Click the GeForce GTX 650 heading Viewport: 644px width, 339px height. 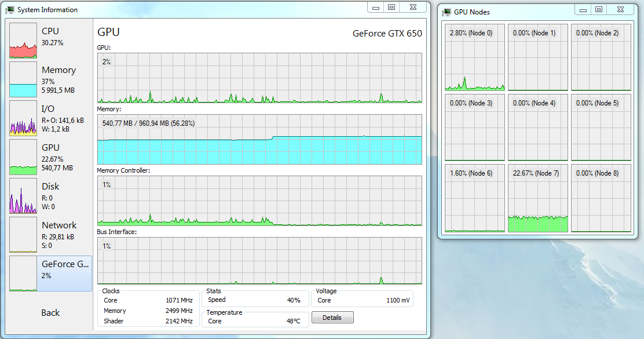(387, 34)
